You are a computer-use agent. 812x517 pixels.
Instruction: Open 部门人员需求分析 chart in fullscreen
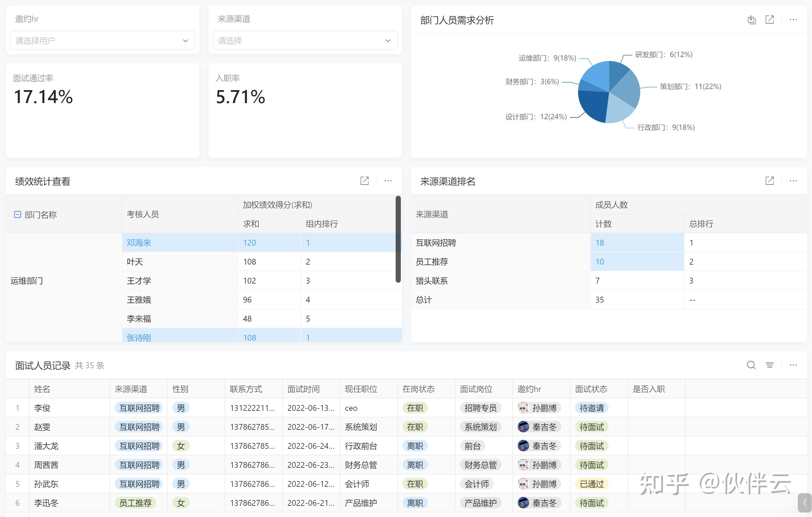tap(769, 20)
